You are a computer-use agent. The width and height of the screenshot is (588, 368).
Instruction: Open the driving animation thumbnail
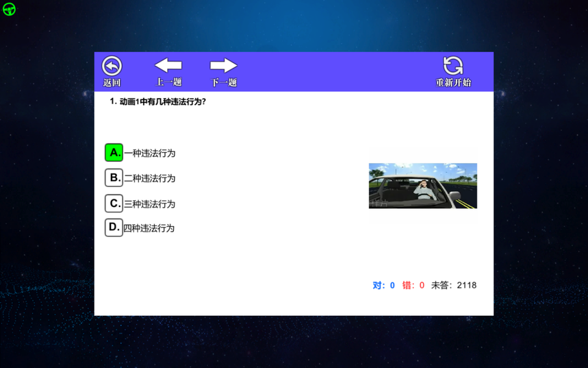pyautogui.click(x=422, y=186)
